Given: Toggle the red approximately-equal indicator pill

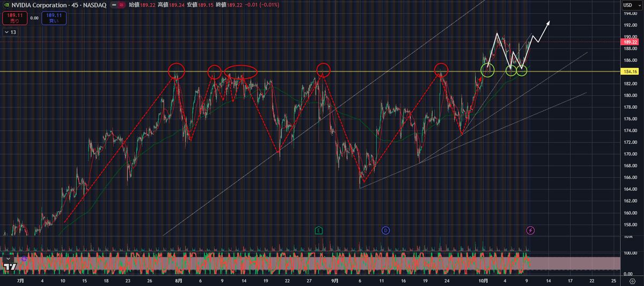Looking at the screenshot, I should (x=122, y=5).
